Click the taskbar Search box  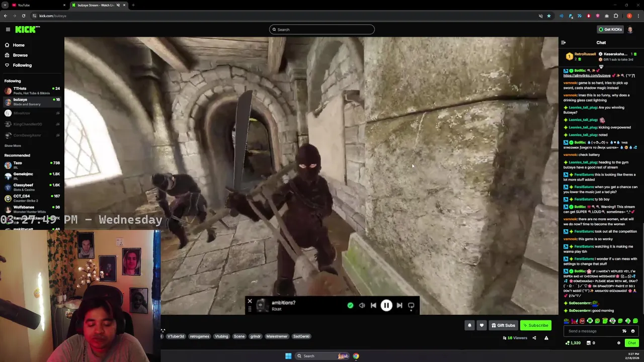[322, 356]
